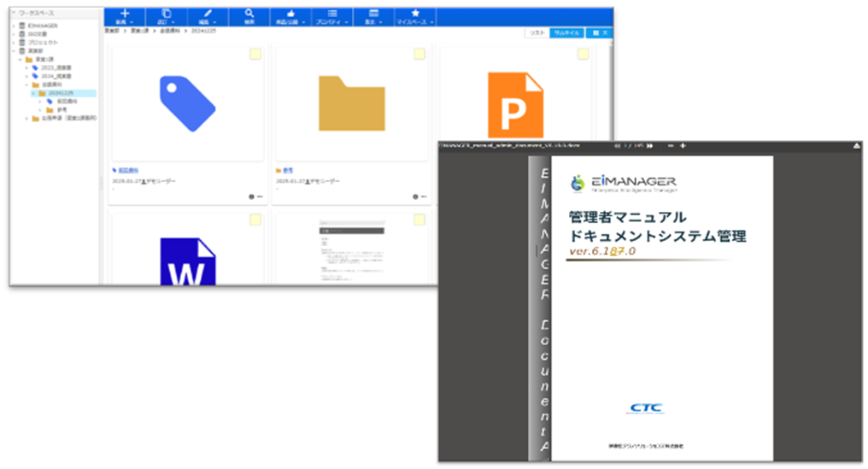The height and width of the screenshot is (469, 868).
Task: Select the 2023 tag item in tree
Action: 51,67
